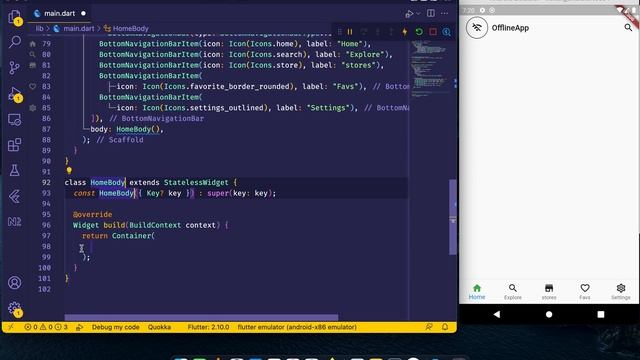Click Flutter: 2.10.0 status entry
This screenshot has width=640, height=360.
point(208,327)
